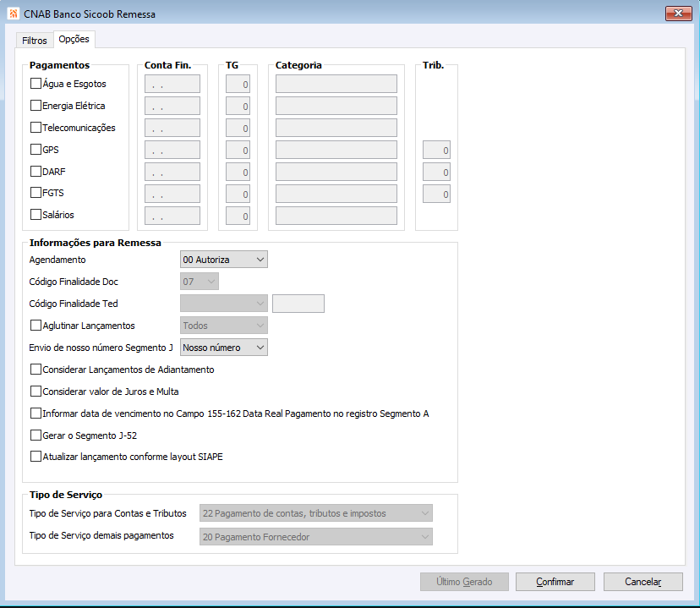Screen dimensions: 700x608
Task: Click the Conta Fin. field for GPS
Action: click(x=172, y=150)
